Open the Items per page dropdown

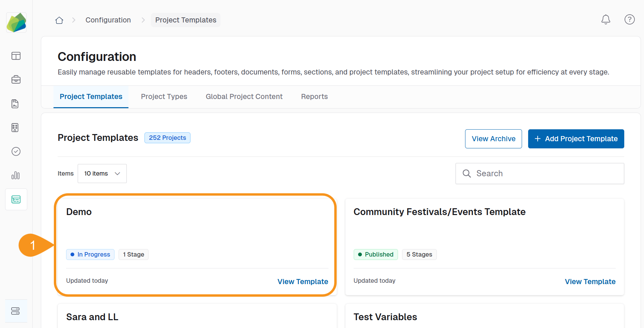(x=102, y=173)
